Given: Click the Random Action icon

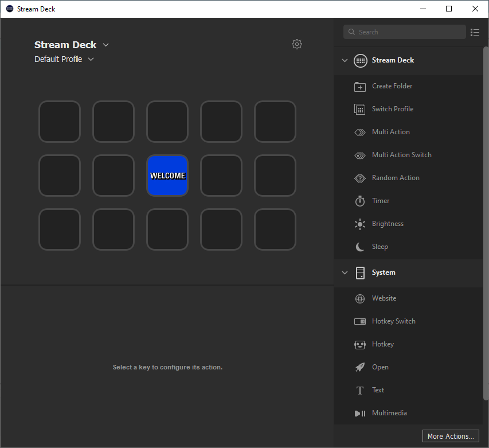Looking at the screenshot, I should coord(360,178).
